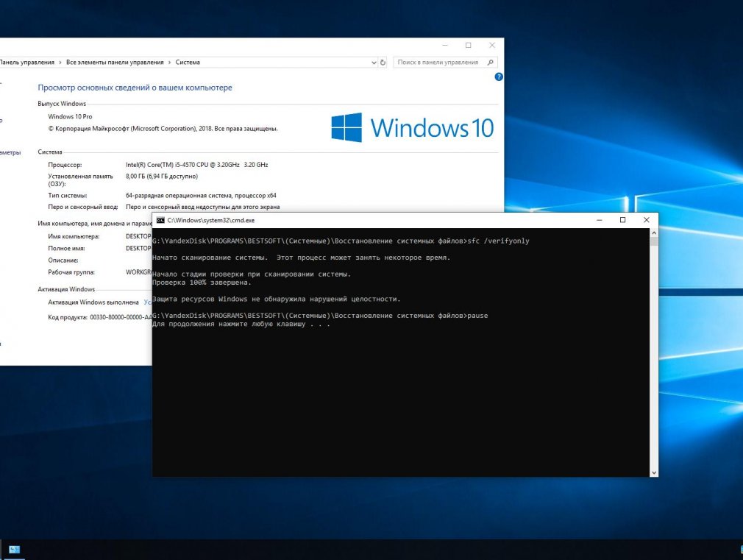Click the 'Выпуск Windows' section header
This screenshot has height=560, width=743.
tap(62, 103)
